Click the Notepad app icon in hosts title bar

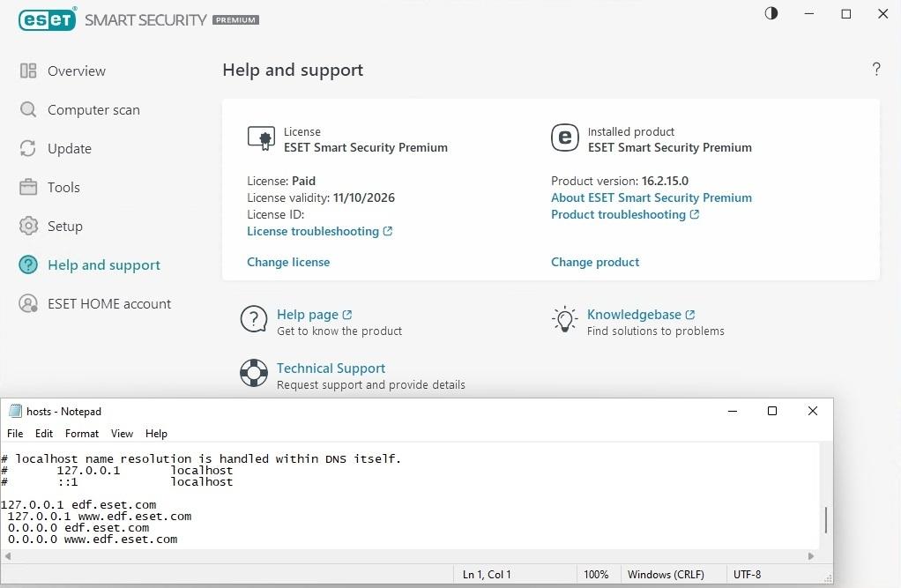pos(15,411)
